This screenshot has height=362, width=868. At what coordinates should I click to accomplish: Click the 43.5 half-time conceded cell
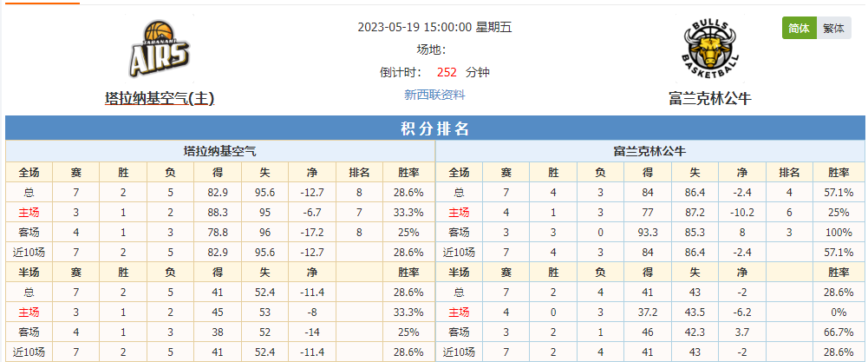click(695, 313)
